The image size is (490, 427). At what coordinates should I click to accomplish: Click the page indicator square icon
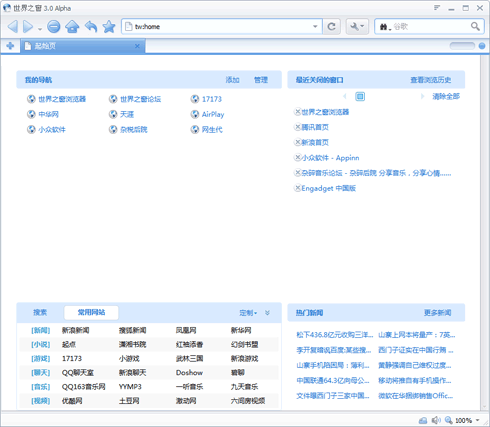click(x=360, y=96)
